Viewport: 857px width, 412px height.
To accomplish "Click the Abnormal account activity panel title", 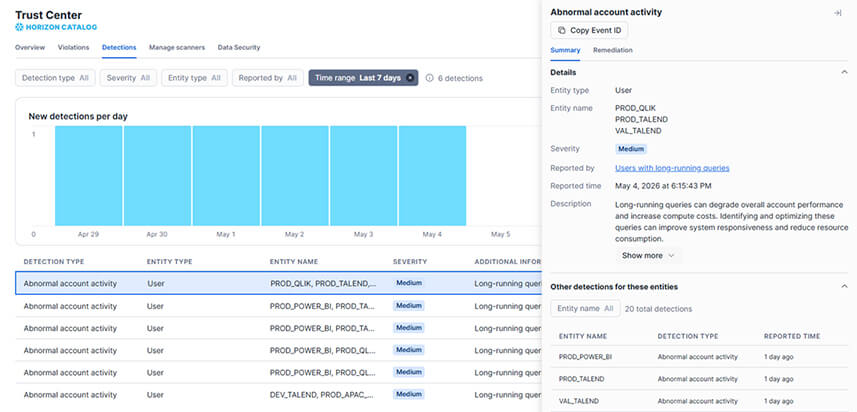I will 606,12.
